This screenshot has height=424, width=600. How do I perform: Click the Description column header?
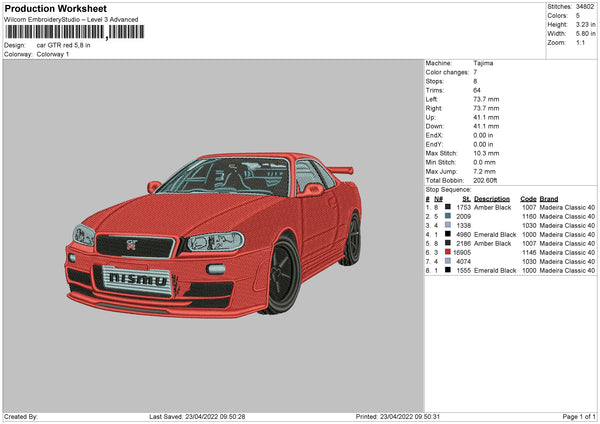pyautogui.click(x=491, y=198)
